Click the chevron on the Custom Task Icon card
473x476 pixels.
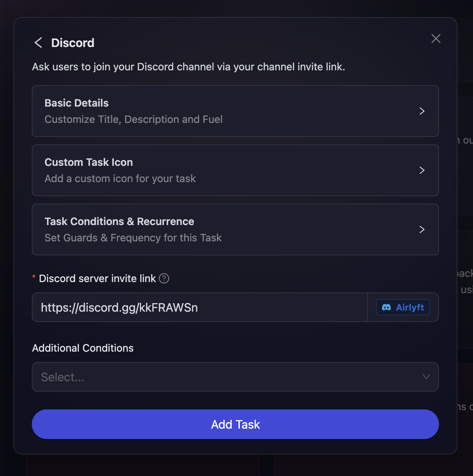coord(422,170)
